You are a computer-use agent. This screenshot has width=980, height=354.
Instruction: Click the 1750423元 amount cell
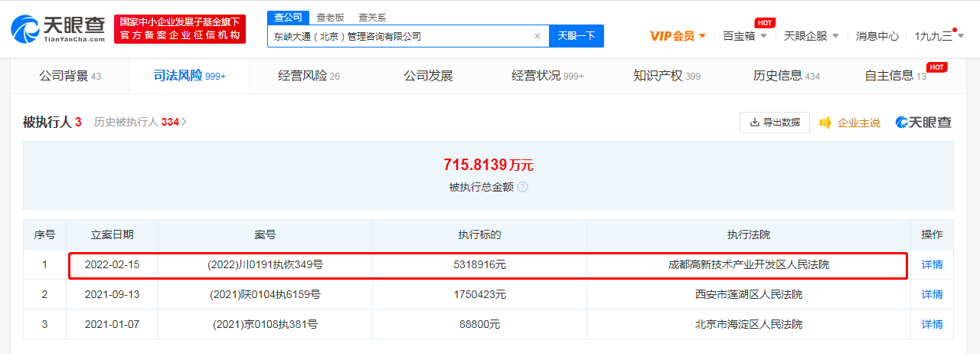(x=479, y=294)
